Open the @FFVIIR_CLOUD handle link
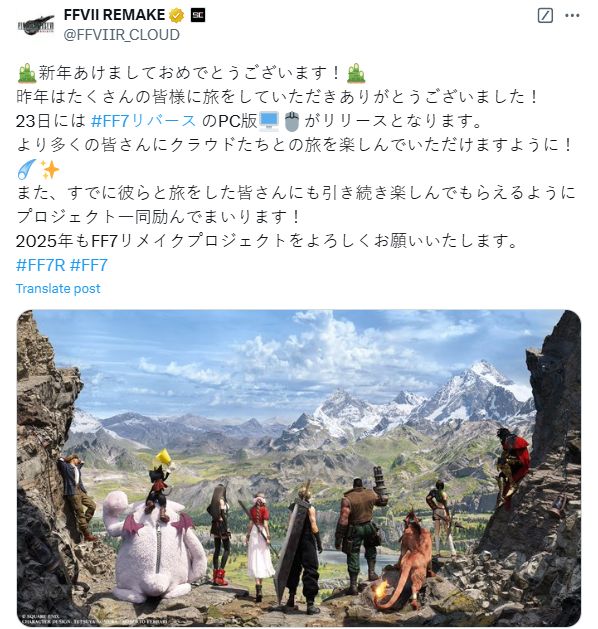Viewport: 598px width, 629px height. (x=122, y=35)
